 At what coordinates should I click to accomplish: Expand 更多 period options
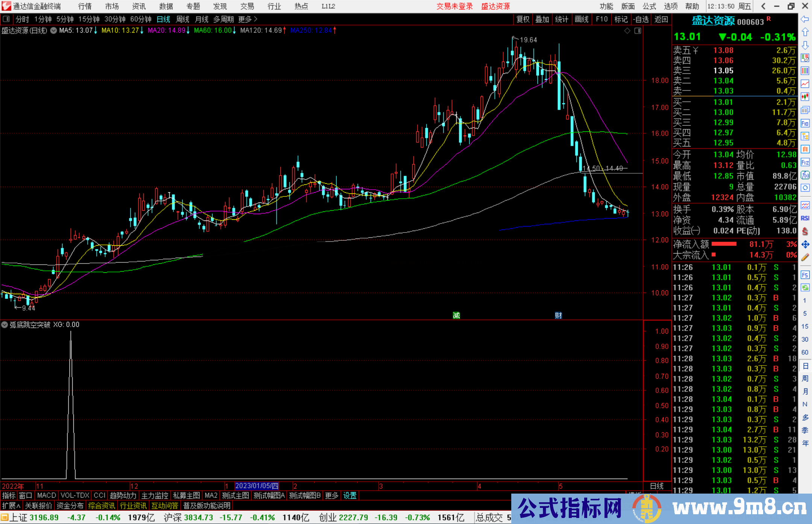click(x=247, y=19)
